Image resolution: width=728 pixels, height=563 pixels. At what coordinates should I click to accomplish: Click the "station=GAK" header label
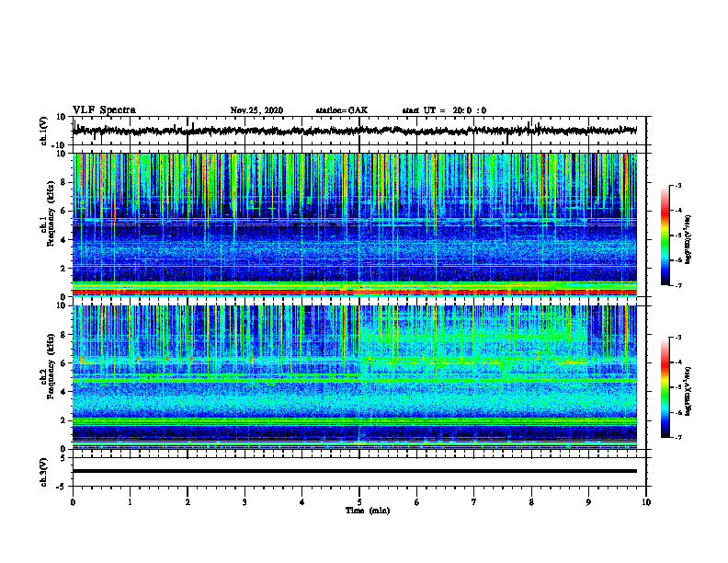tap(342, 110)
